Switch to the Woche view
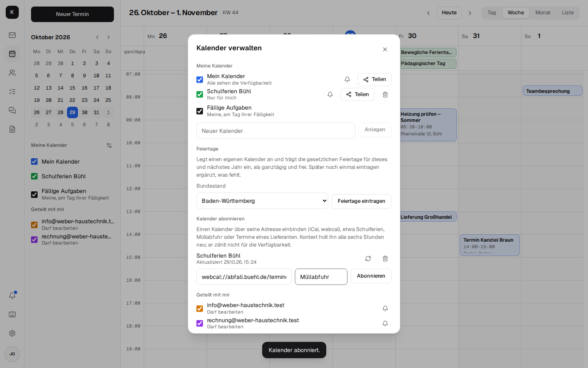 coord(516,13)
